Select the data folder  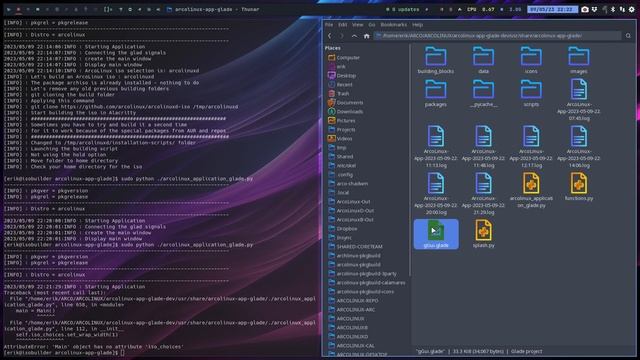(483, 60)
